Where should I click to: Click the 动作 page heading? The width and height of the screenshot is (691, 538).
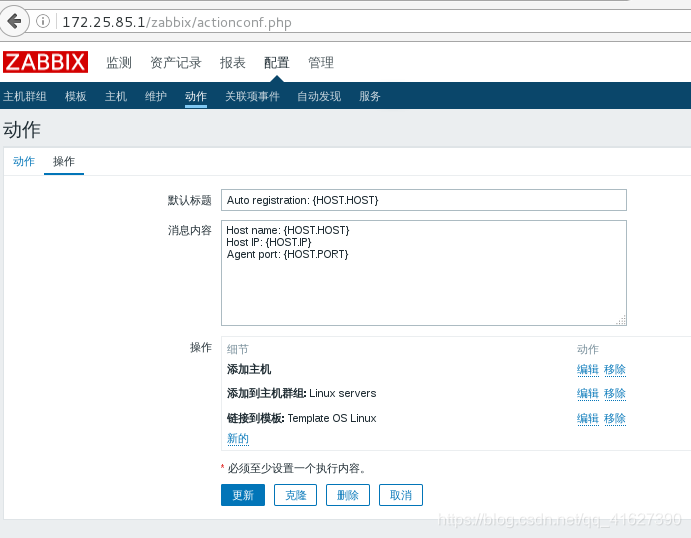click(x=22, y=130)
